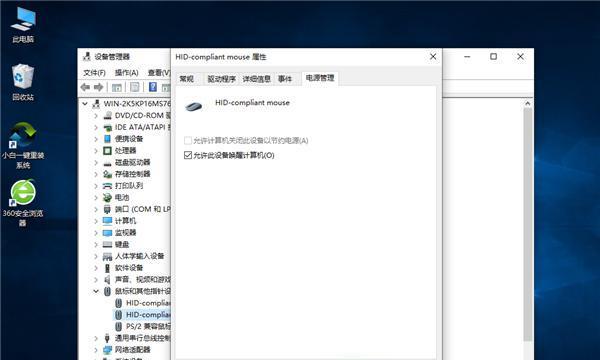The image size is (600, 360).
Task: Close the HID-compliant mouse properties dialog
Action: [x=433, y=57]
